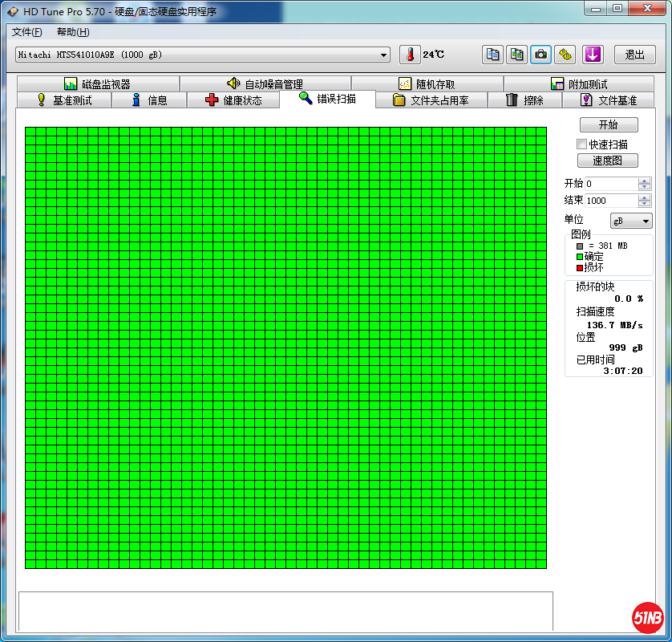This screenshot has height=642, width=672.
Task: Open the 文件(F) menu
Action: coord(26,32)
